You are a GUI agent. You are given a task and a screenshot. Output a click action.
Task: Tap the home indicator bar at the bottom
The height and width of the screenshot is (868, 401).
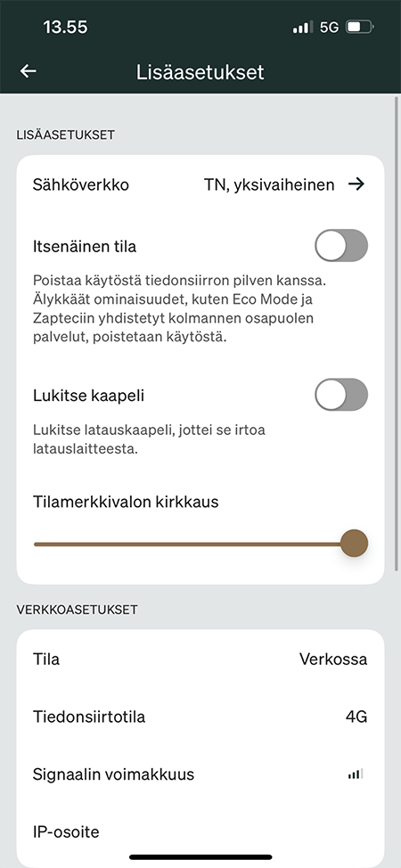click(200, 857)
